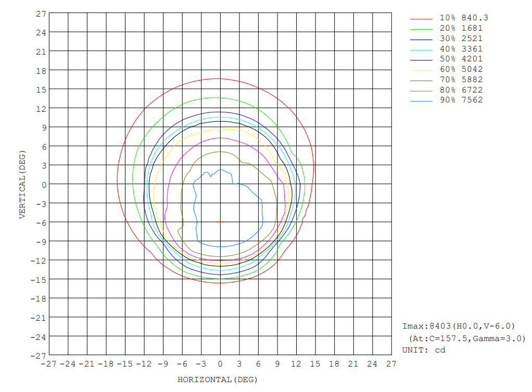Screen dimensions: 532x392
Task: Click the VERTICAL(DEG) axis title
Action: tap(22, 185)
